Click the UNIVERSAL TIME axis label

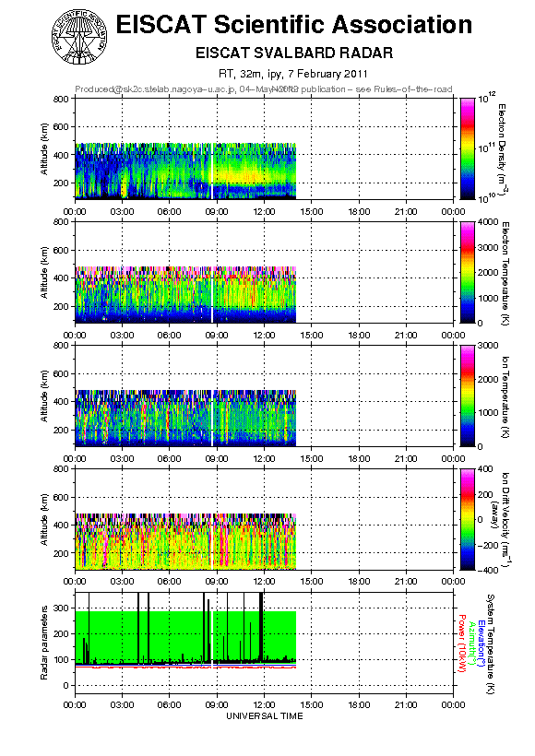pos(265,716)
